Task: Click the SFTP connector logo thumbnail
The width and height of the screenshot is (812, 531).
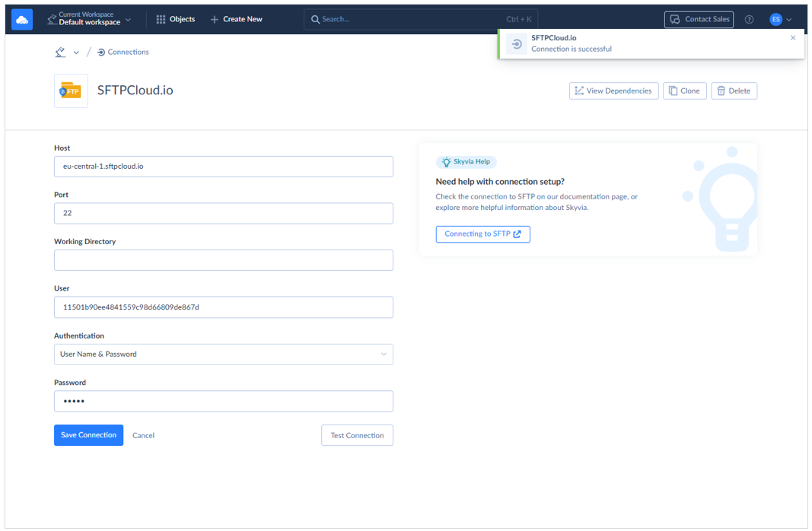Action: click(71, 91)
